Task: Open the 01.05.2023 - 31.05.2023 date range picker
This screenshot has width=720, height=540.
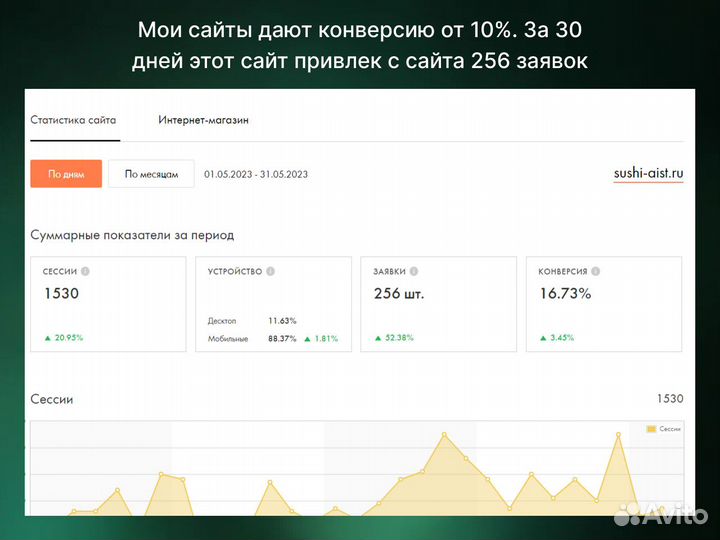Action: click(256, 174)
